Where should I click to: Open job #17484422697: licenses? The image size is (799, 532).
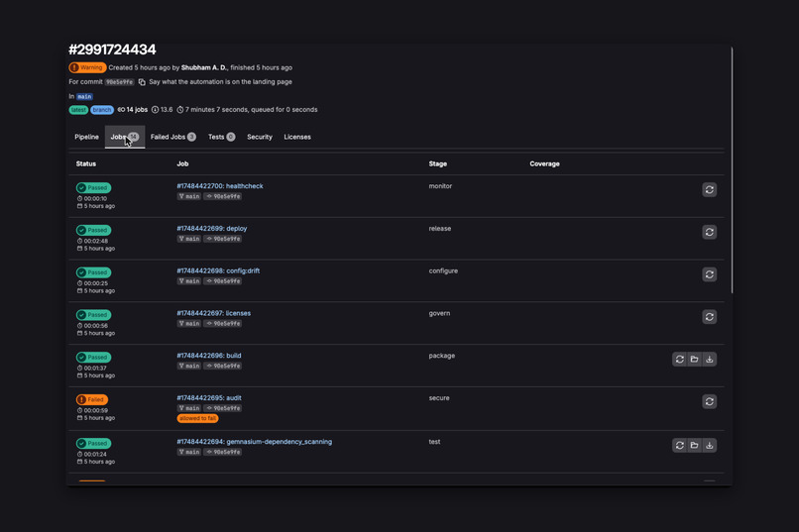click(x=214, y=313)
